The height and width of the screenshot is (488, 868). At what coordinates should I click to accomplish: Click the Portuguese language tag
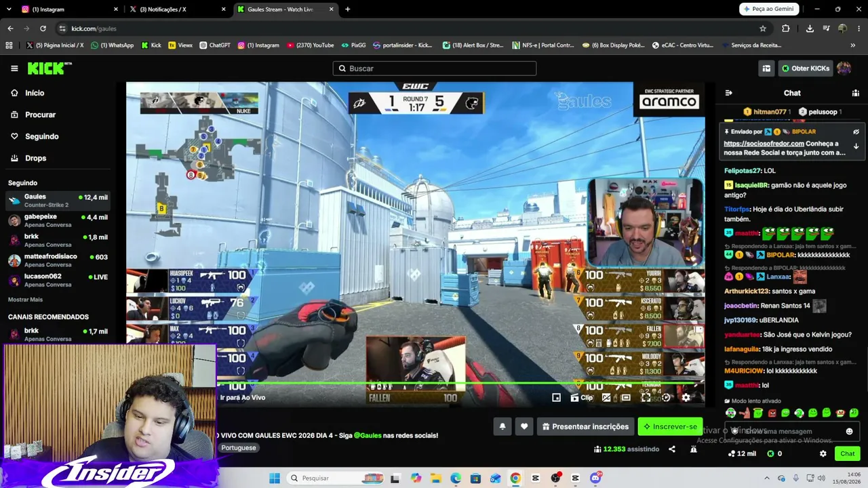point(239,448)
